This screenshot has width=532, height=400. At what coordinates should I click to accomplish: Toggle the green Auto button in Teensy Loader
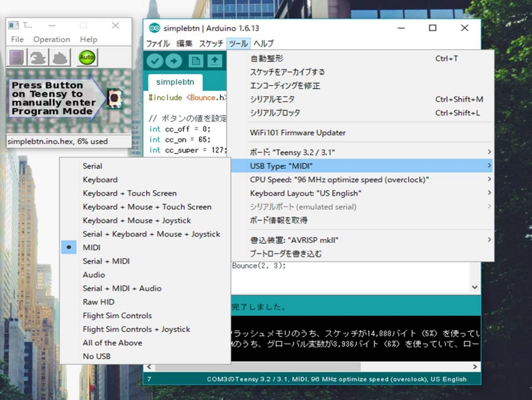click(87, 57)
